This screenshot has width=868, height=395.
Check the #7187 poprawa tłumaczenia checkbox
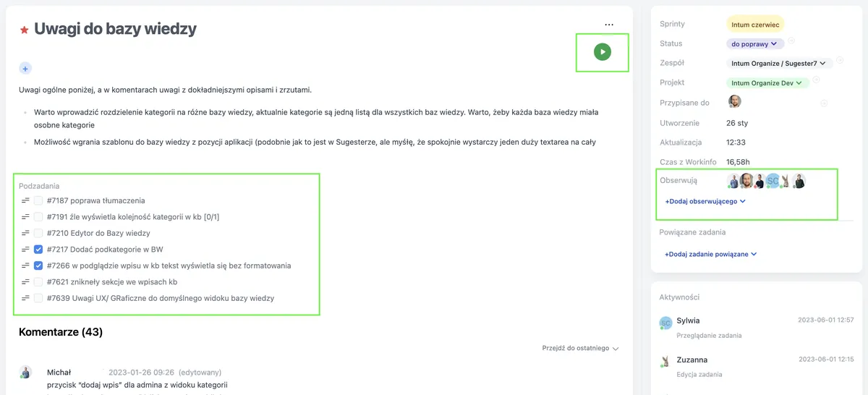click(38, 200)
